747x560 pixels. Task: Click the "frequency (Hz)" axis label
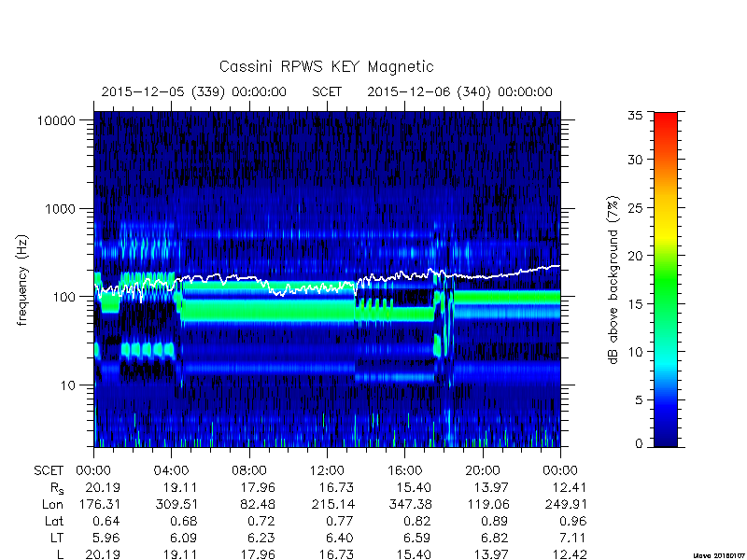coord(22,280)
